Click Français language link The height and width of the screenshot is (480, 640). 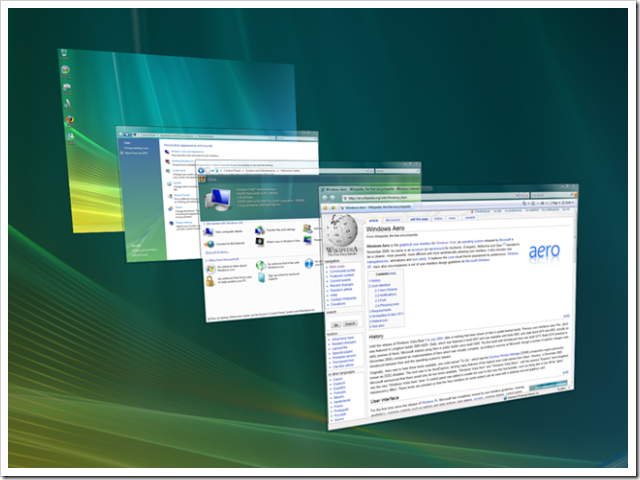tap(340, 393)
